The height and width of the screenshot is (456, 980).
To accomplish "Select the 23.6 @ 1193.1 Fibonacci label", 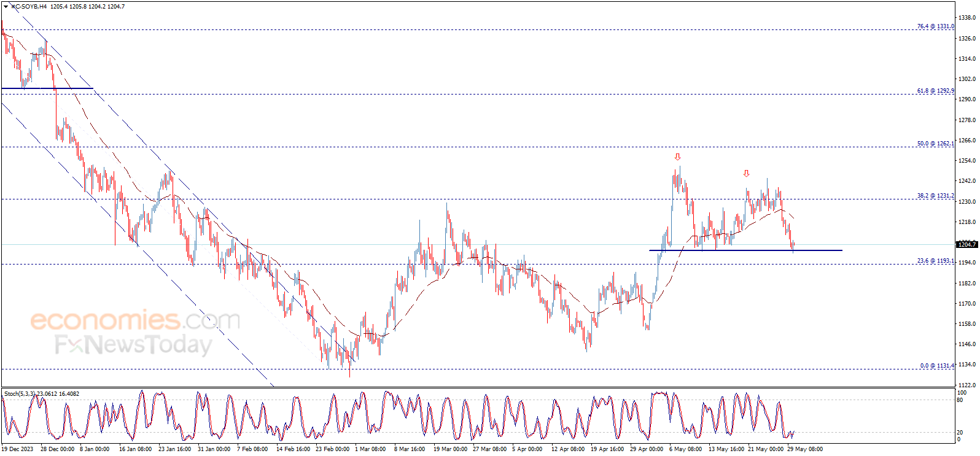I will pyautogui.click(x=935, y=261).
